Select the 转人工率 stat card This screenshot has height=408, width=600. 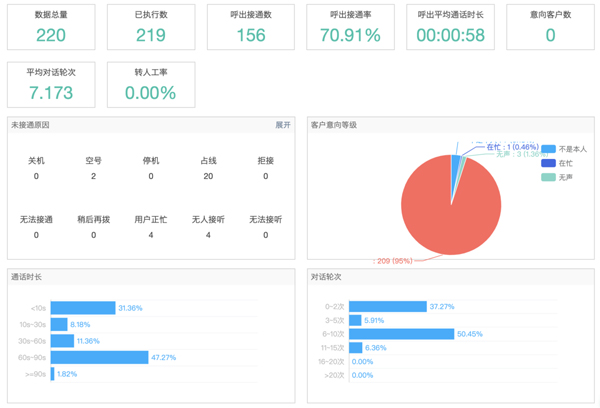point(151,84)
